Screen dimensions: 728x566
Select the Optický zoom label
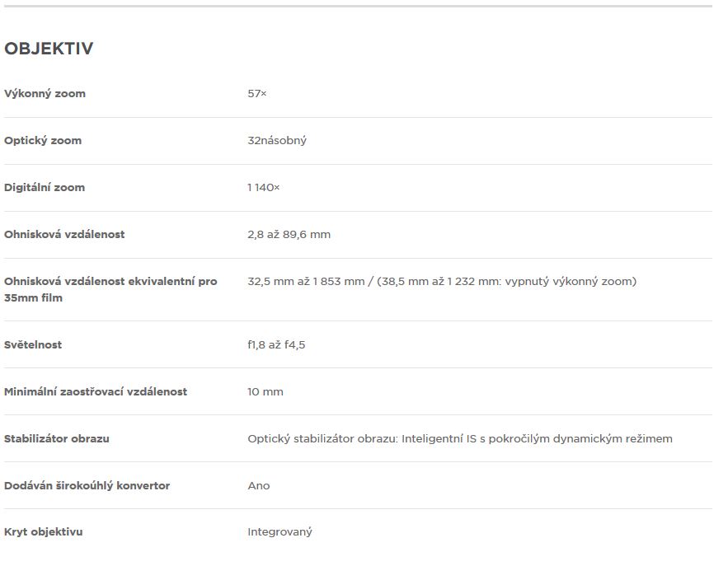[43, 141]
